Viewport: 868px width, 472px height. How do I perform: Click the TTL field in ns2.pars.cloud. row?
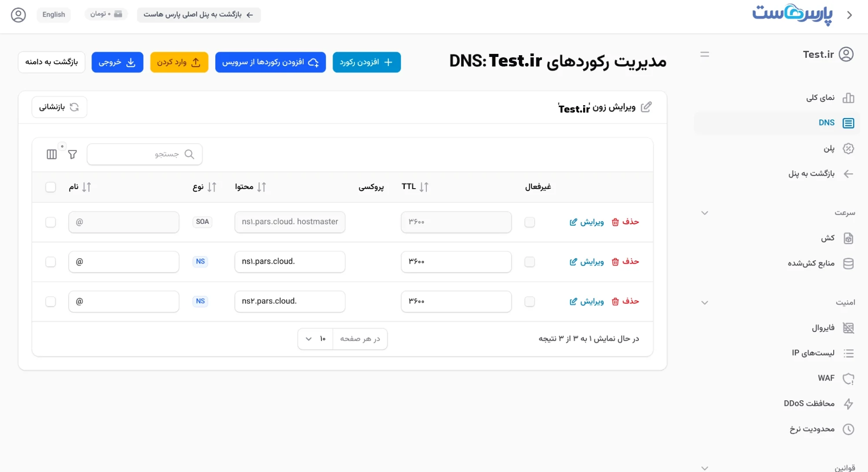pos(456,302)
